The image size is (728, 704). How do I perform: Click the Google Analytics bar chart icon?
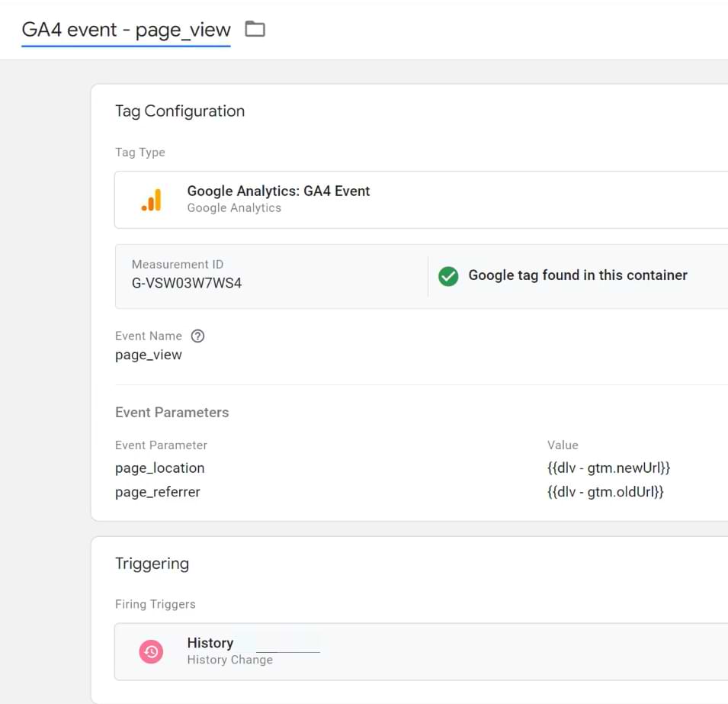pyautogui.click(x=151, y=200)
